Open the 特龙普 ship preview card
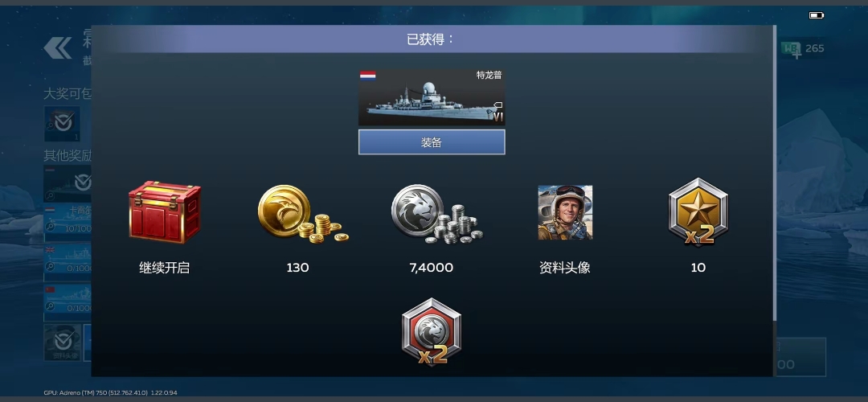 coord(432,97)
